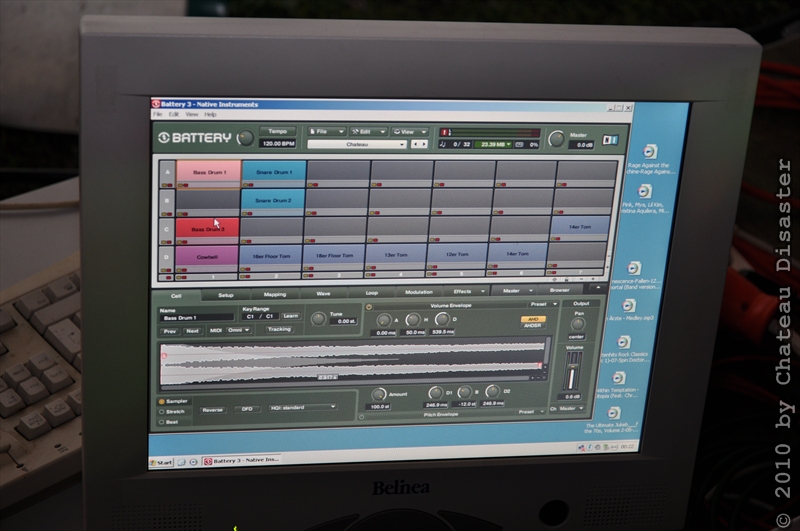Viewport: 800px width, 531px height.
Task: Click the Learn key range button
Action: [291, 316]
